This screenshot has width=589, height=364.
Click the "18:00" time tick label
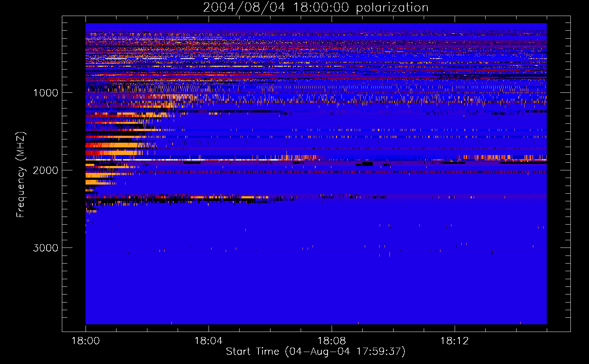click(x=86, y=341)
